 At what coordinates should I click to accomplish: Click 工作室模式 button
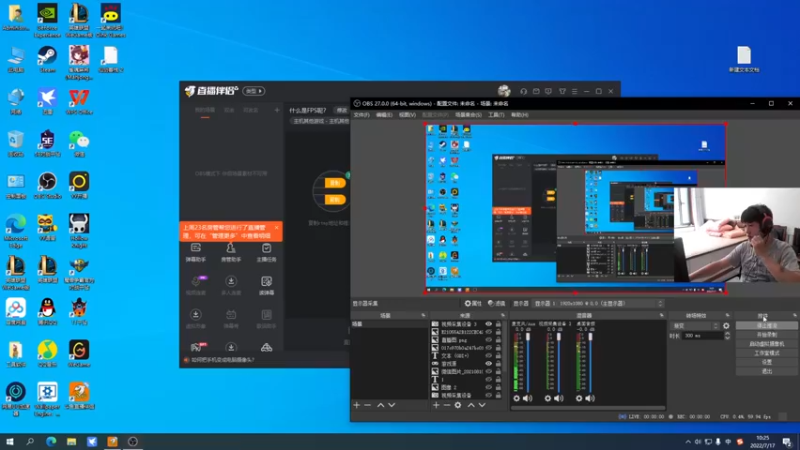click(x=766, y=353)
